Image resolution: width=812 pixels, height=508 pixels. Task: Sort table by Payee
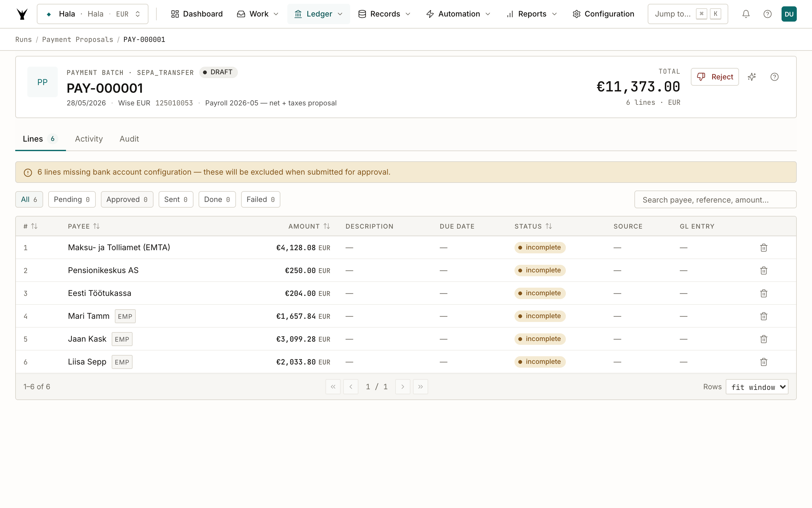click(84, 226)
